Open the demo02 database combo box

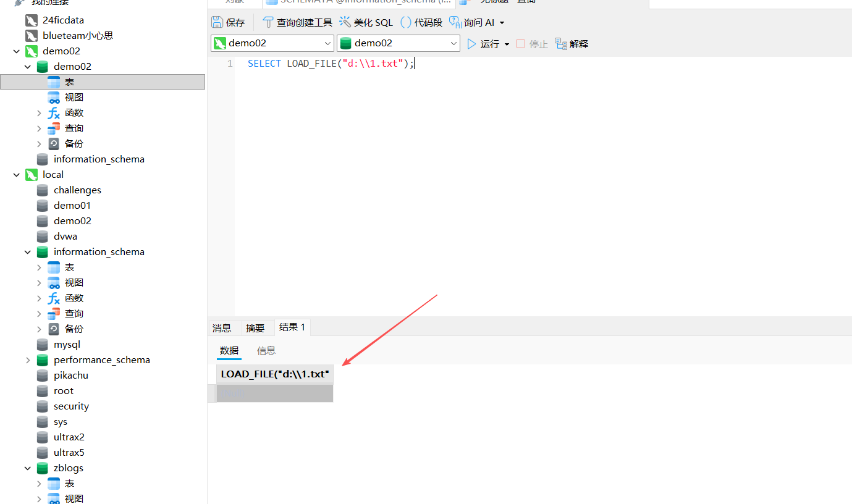pos(399,43)
